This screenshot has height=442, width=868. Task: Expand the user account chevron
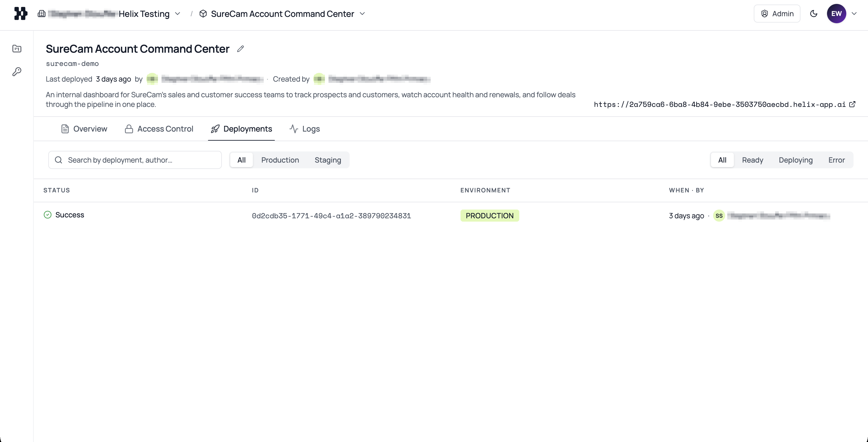tap(854, 14)
